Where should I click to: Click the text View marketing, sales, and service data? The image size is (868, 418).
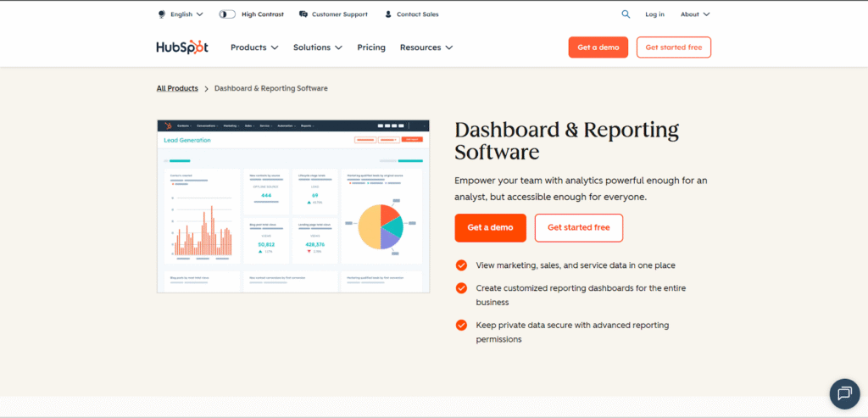click(x=576, y=265)
